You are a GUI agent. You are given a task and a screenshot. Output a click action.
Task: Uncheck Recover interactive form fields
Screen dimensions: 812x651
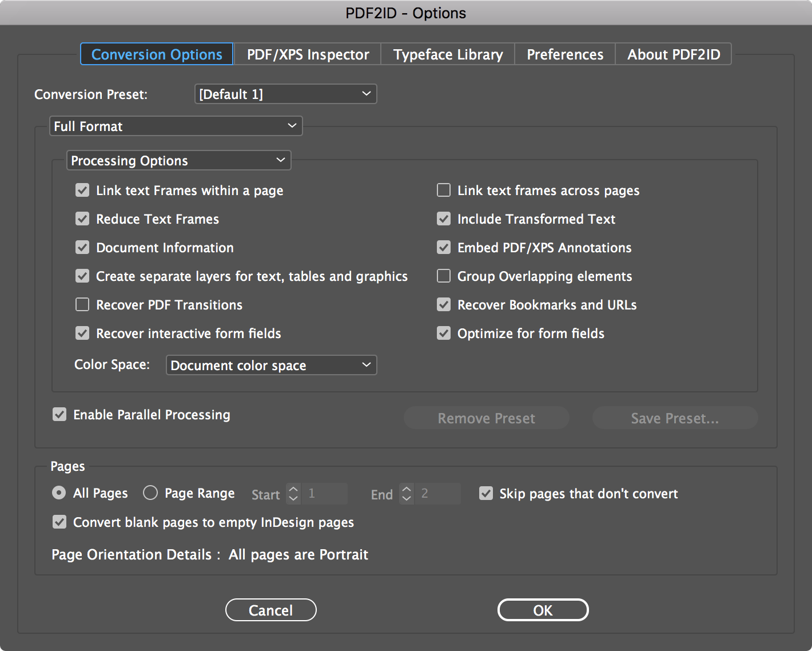click(x=82, y=333)
